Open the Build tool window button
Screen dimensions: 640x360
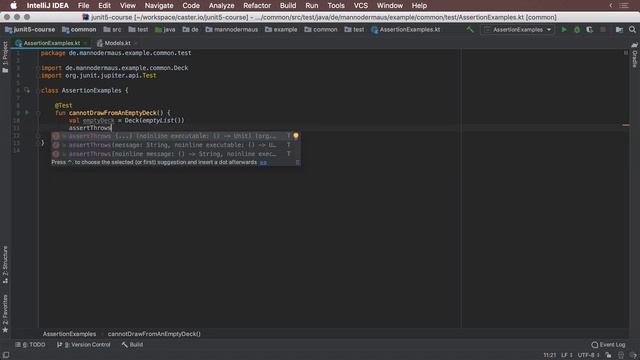point(132,344)
